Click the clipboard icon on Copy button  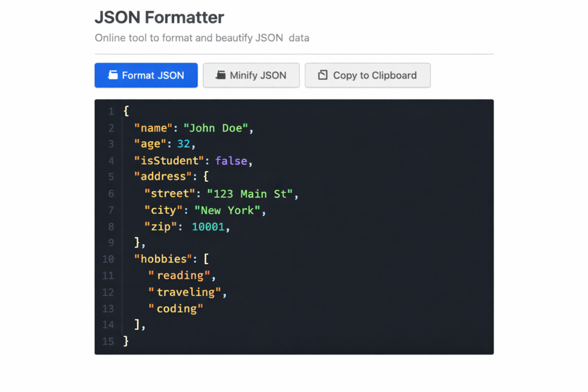pyautogui.click(x=323, y=75)
